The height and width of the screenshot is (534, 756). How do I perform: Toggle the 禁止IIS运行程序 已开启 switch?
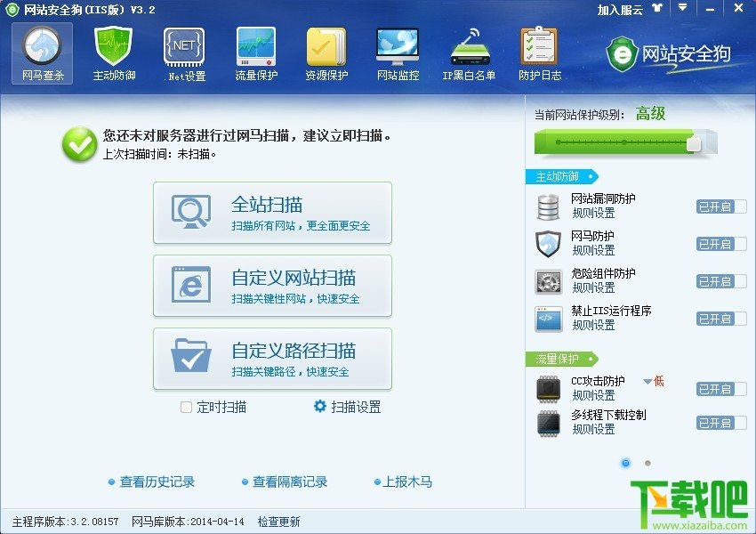[x=721, y=319]
